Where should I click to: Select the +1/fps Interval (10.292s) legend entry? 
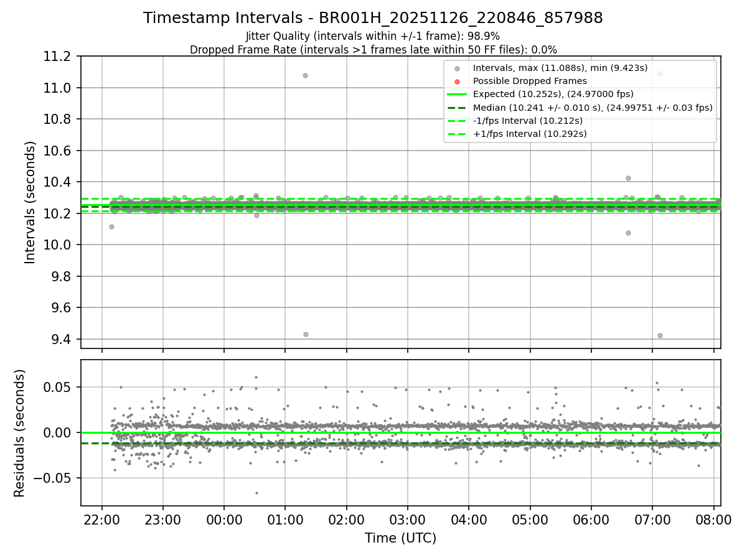530,134
